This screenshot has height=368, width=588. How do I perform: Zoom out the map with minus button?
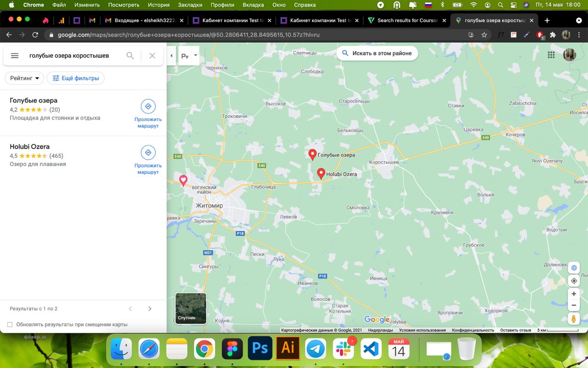pyautogui.click(x=574, y=305)
